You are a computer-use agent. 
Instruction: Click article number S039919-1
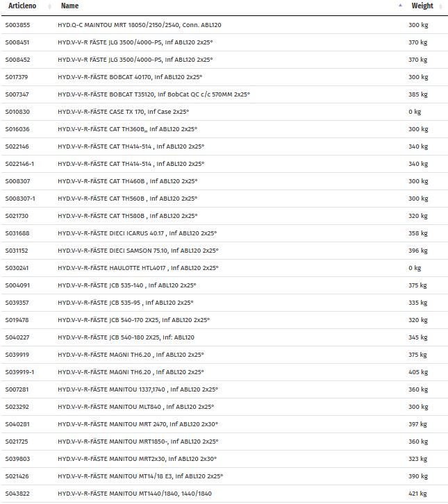[19, 372]
